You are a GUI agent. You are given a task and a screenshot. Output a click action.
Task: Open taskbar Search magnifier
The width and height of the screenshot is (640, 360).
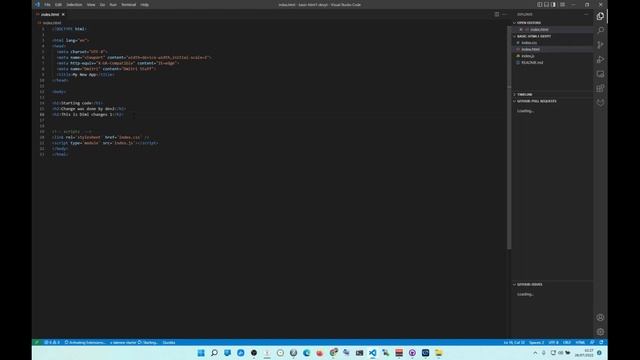[214, 353]
